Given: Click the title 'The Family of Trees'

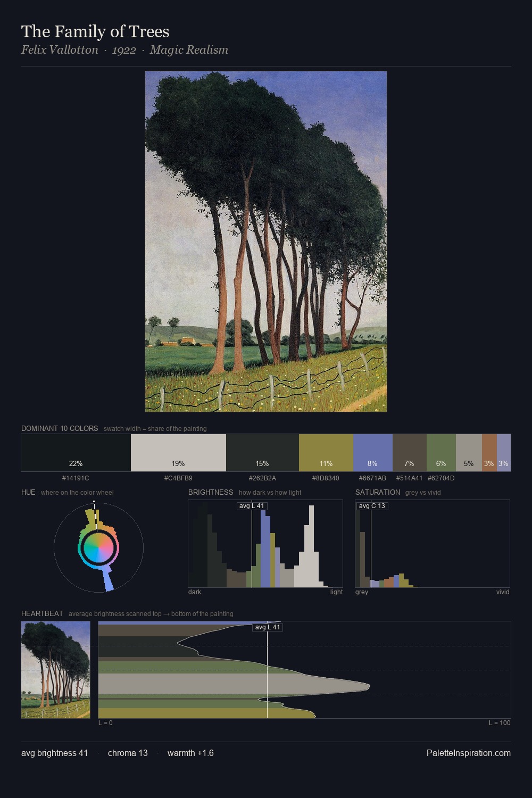Looking at the screenshot, I should point(95,32).
